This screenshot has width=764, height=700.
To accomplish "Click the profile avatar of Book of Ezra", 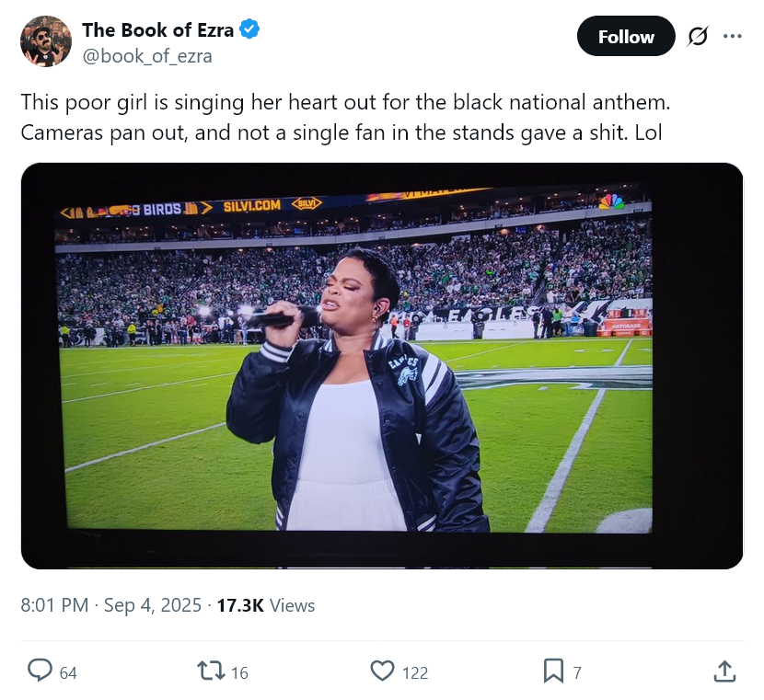I will point(45,41).
